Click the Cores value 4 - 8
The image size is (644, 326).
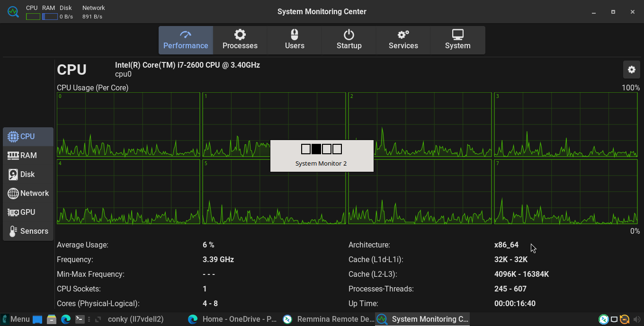coord(210,303)
